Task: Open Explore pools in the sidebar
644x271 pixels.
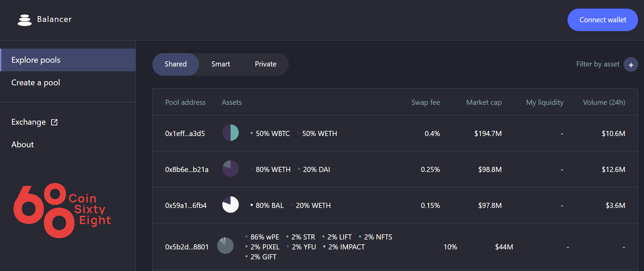Action: click(x=36, y=60)
